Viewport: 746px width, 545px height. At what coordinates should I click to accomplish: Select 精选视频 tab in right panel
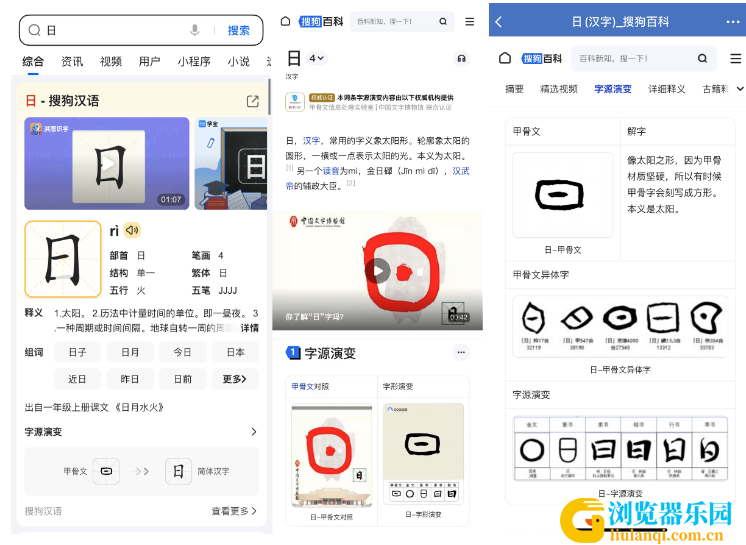click(559, 89)
